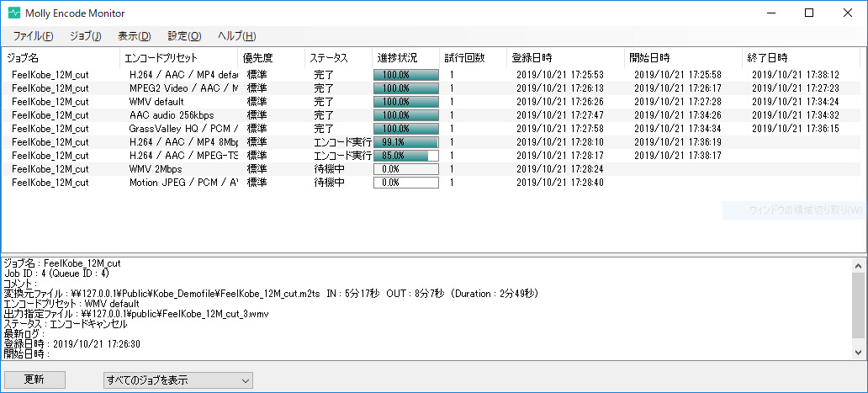Open the 設定 menu
The image size is (868, 393).
click(x=184, y=36)
